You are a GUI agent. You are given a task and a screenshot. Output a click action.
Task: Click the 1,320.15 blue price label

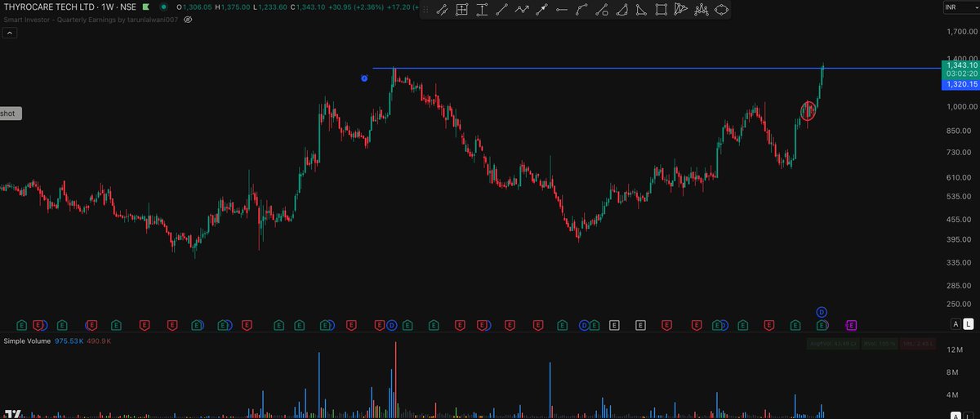tap(960, 83)
